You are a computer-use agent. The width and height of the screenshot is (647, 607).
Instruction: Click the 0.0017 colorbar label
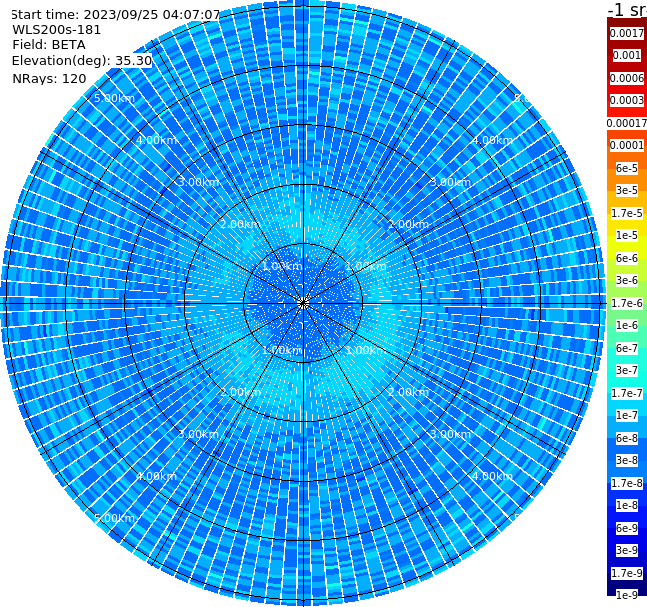(x=627, y=33)
